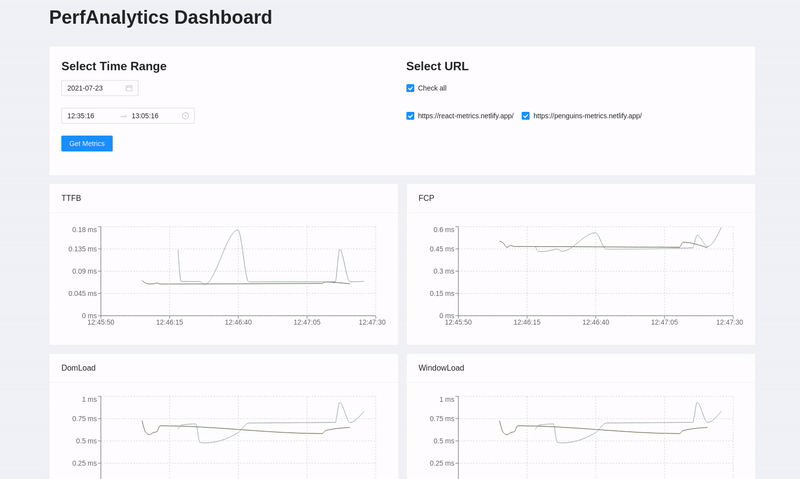Edit the 13:05:16 end time
The width and height of the screenshot is (800, 479).
click(145, 116)
